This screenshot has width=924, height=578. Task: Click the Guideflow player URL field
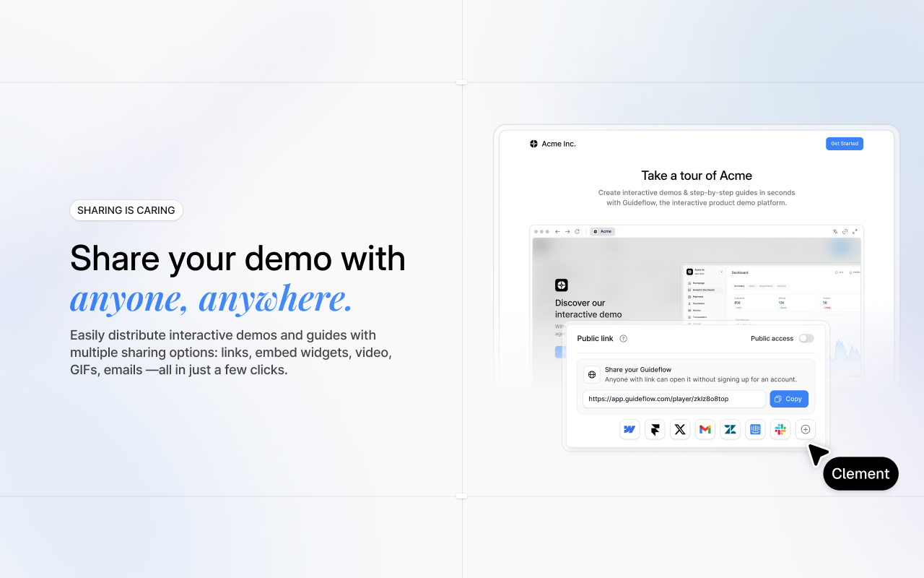(674, 399)
